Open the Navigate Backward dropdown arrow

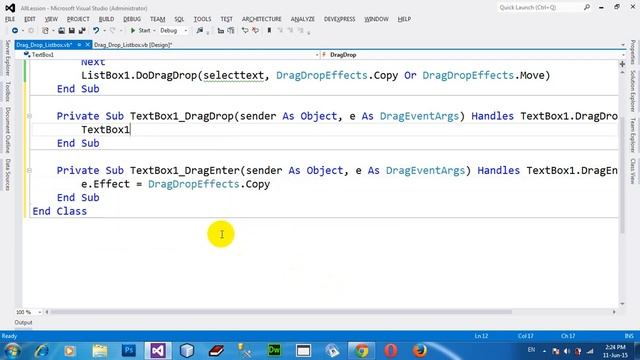(23, 31)
